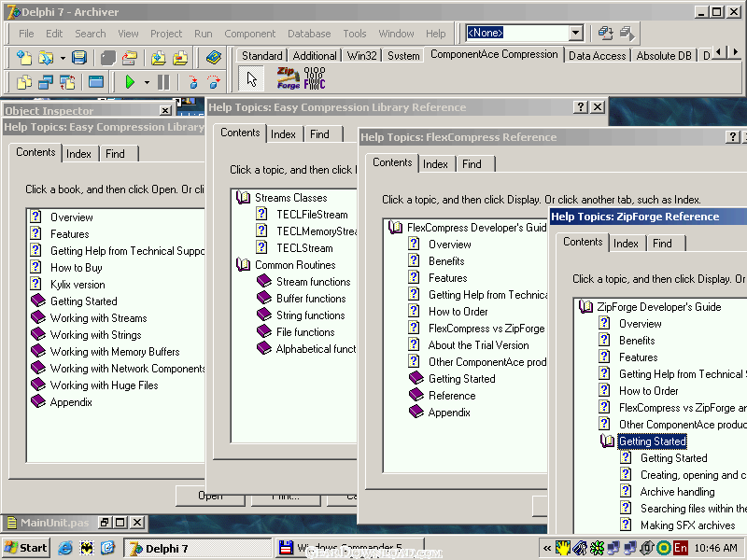Click the Toggle Form/Unit icon

pyautogui.click(x=67, y=82)
